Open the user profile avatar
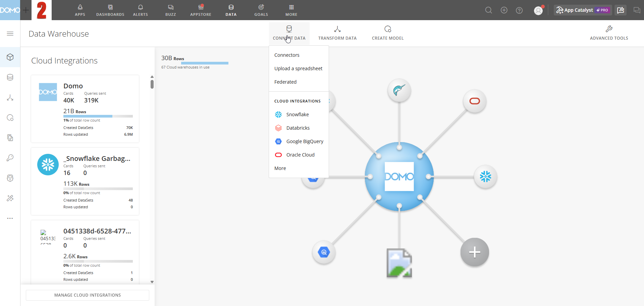 pos(538,10)
